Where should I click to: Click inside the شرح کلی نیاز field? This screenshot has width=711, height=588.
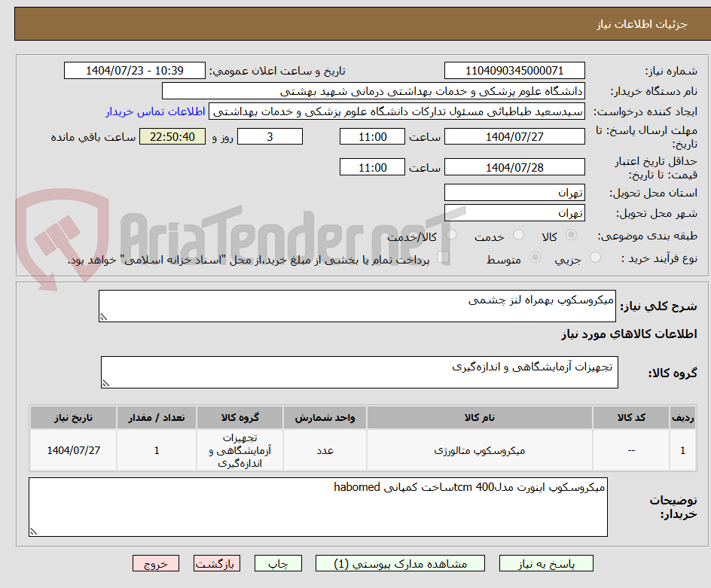coord(358,303)
